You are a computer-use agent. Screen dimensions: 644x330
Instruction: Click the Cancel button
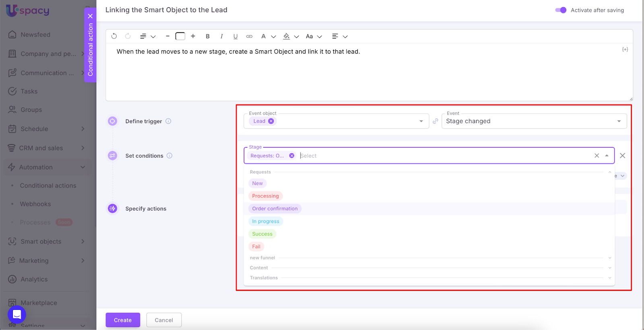(164, 320)
